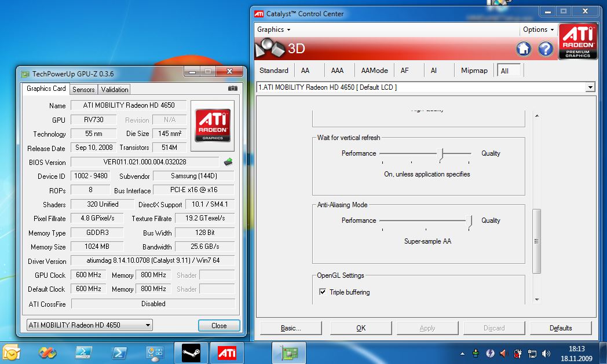Click the muted red speaker tray icon
This screenshot has height=364, width=607.
(x=504, y=353)
